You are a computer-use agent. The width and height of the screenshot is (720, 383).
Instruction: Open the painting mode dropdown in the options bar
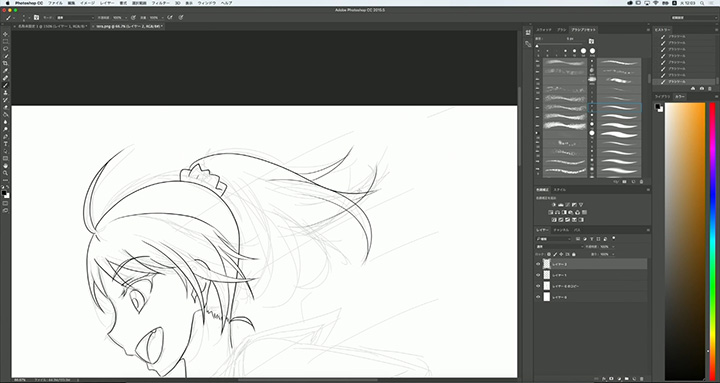click(75, 17)
